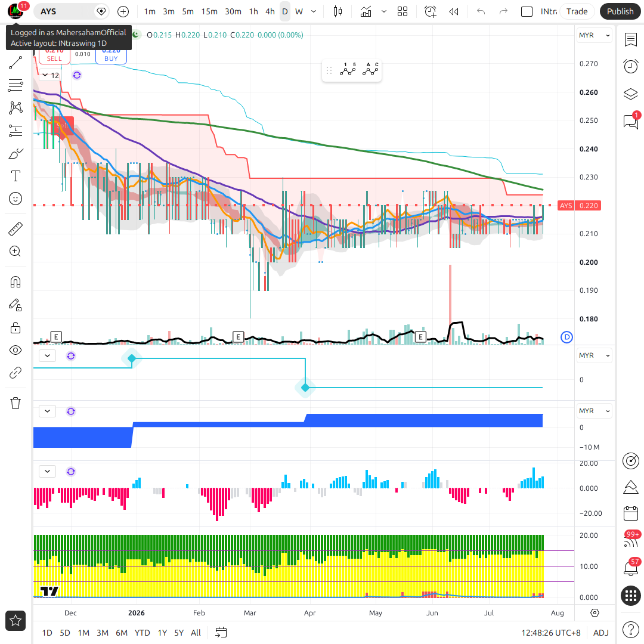Open the chart patterns tool group
Viewport: 644px width, 644px height.
coord(16,108)
